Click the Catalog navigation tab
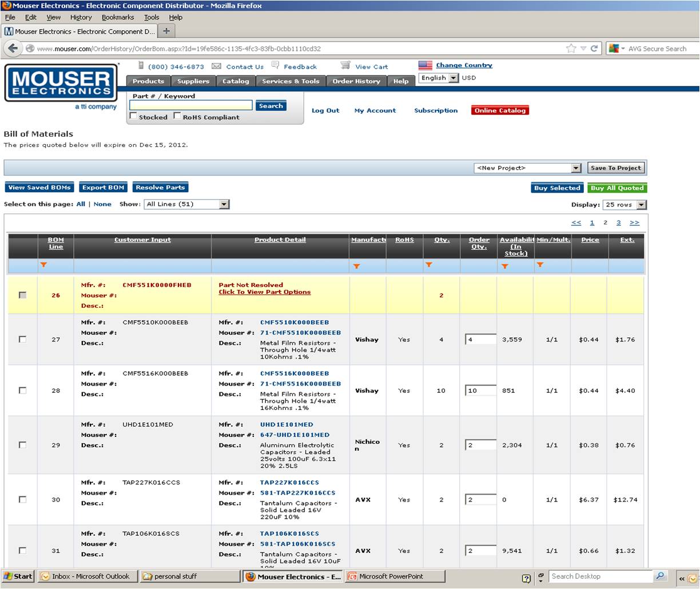The width and height of the screenshot is (700, 589). [236, 81]
